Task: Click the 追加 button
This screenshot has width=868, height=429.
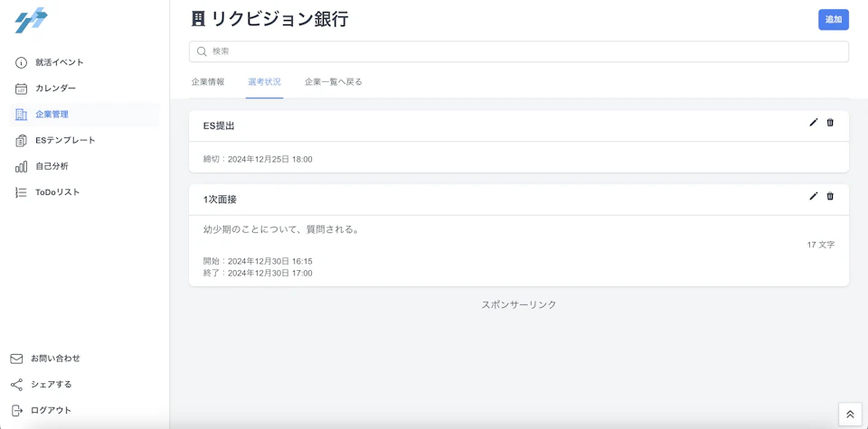Action: click(x=833, y=19)
